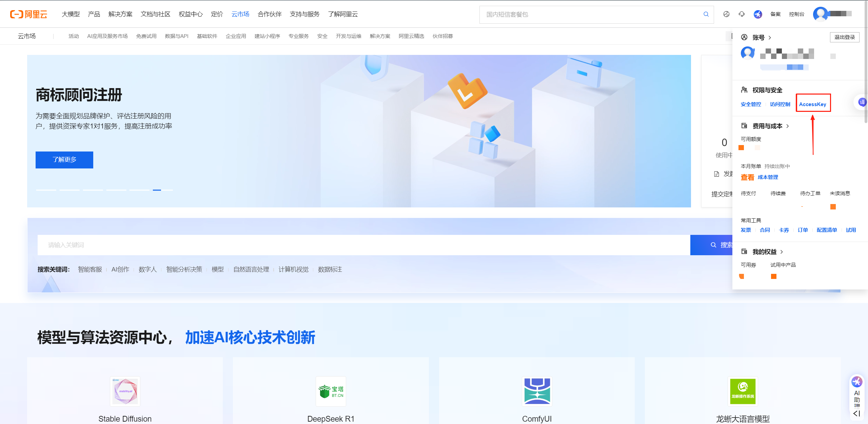868x424 pixels.
Task: Open the customer support headset icon
Action: (742, 14)
